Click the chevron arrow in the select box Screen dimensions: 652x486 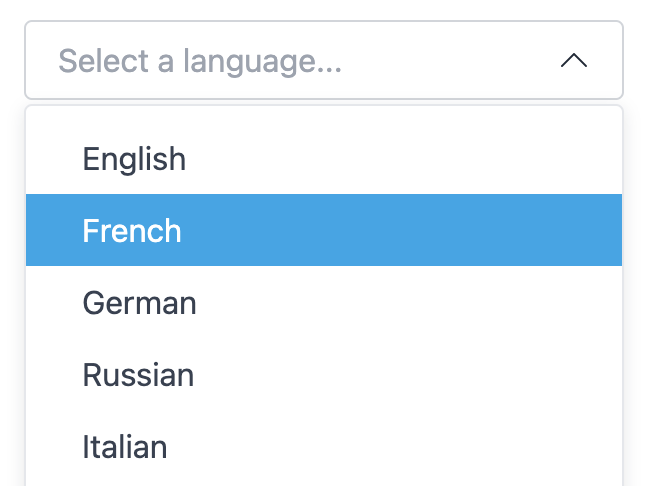pos(573,61)
